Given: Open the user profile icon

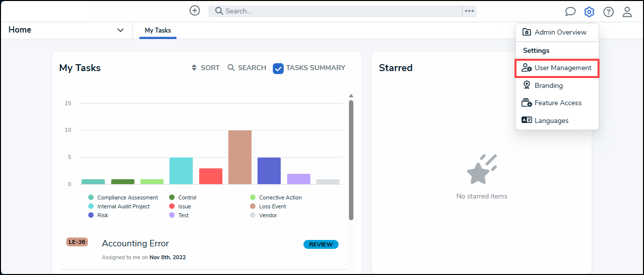Looking at the screenshot, I should pos(627,12).
